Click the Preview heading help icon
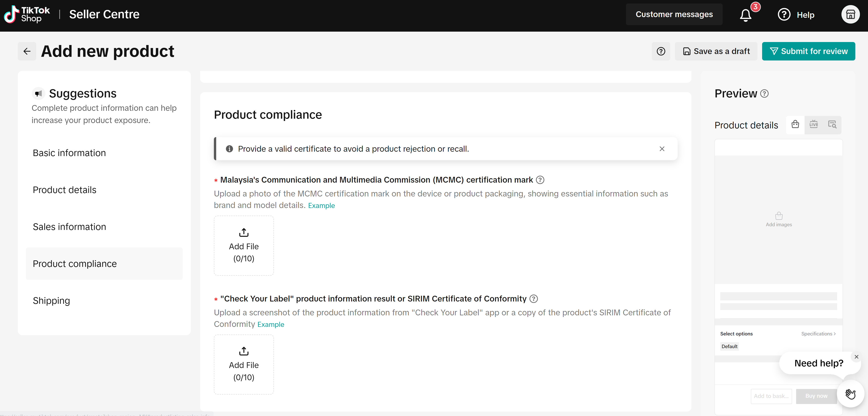Screen dimensions: 868x416 (x=765, y=93)
